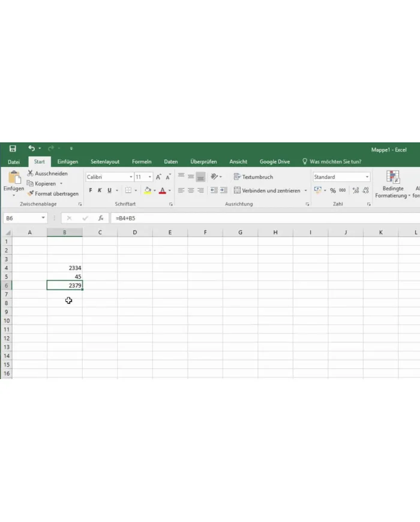Expand the fill color dropdown arrow
The width and height of the screenshot is (420, 522).
point(155,190)
